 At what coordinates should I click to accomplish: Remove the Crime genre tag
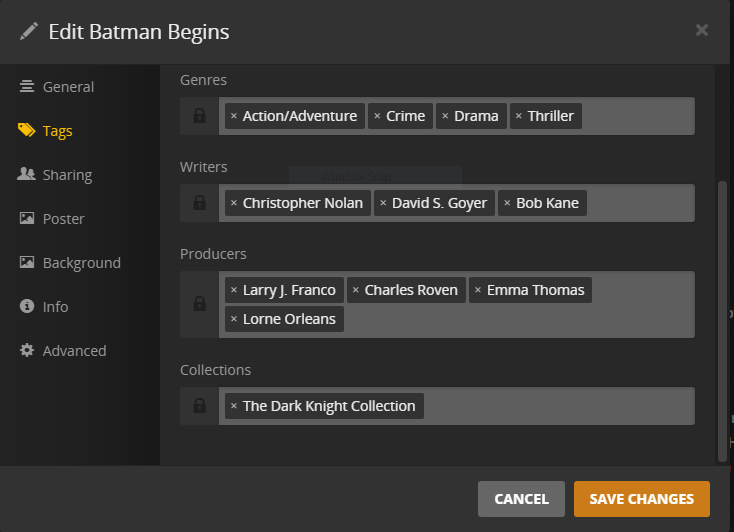(377, 116)
